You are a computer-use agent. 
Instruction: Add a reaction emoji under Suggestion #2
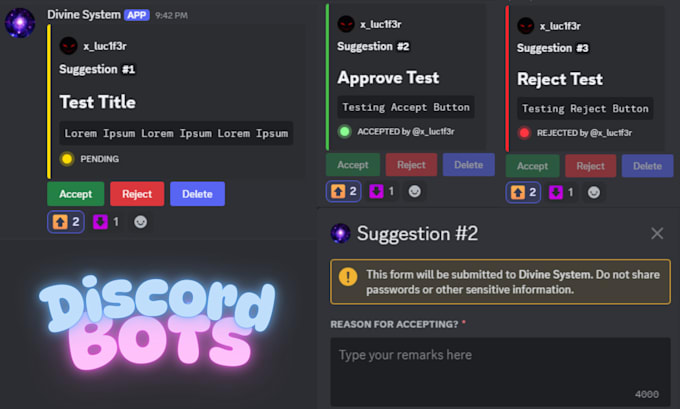(415, 191)
